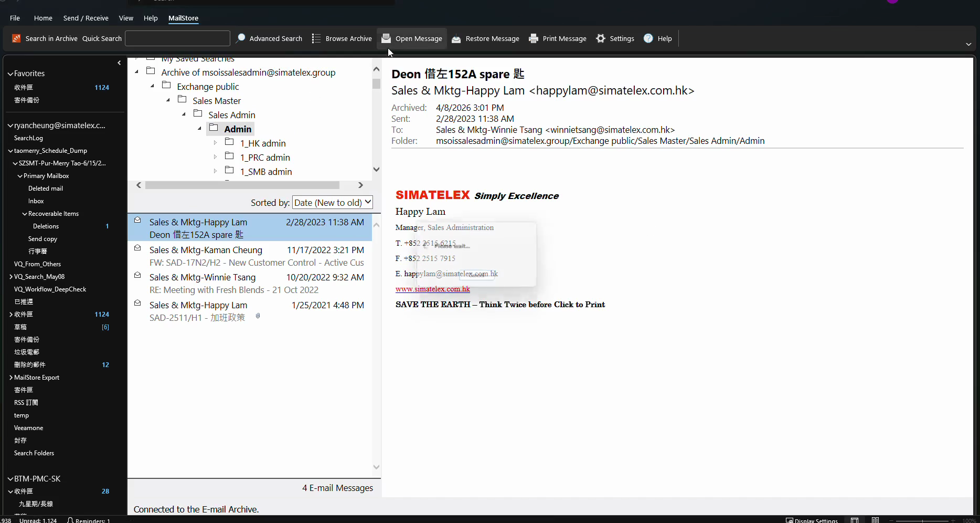Click envelope icon of Kaman Cheung message
The width and height of the screenshot is (980, 523).
137,248
